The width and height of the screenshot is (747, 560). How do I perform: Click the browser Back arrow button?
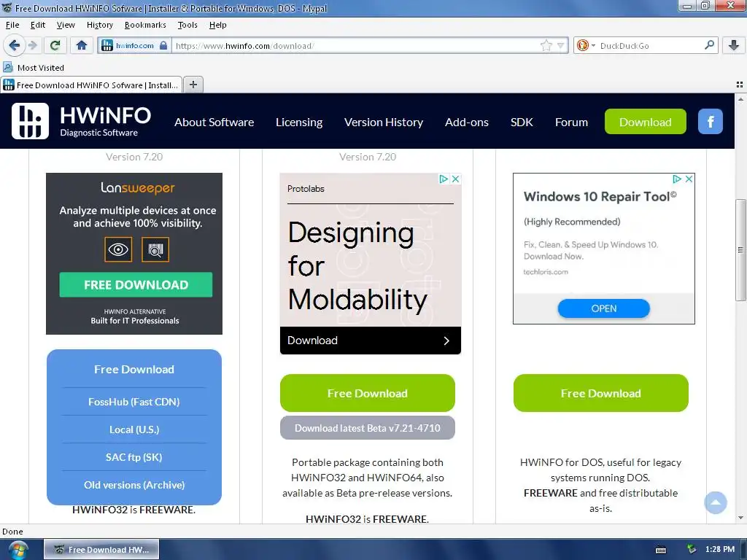[15, 46]
